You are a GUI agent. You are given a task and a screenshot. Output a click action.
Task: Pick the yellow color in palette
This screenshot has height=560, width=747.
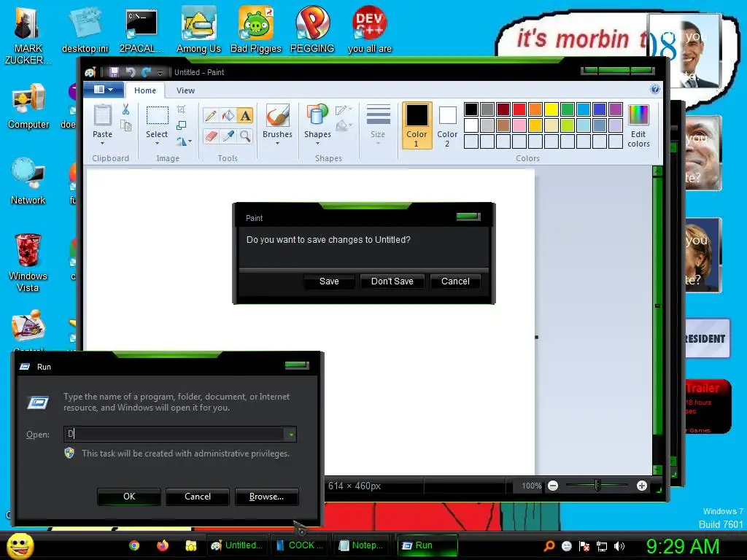551,109
